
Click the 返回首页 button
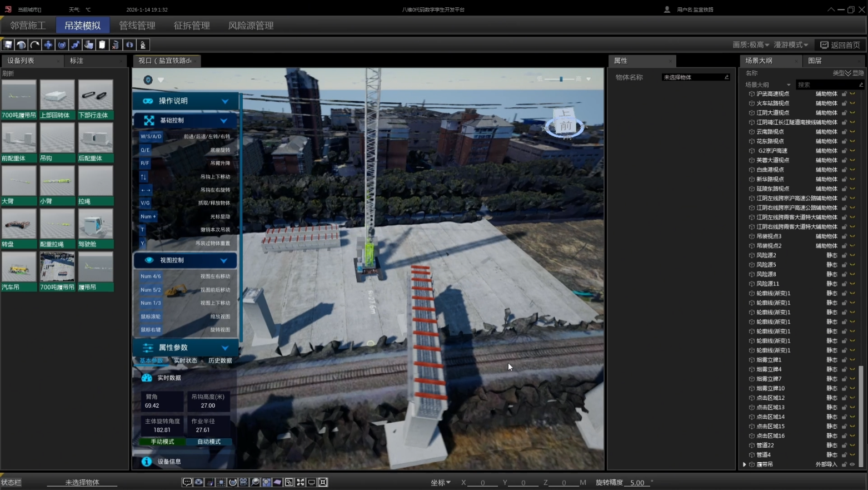(x=840, y=45)
